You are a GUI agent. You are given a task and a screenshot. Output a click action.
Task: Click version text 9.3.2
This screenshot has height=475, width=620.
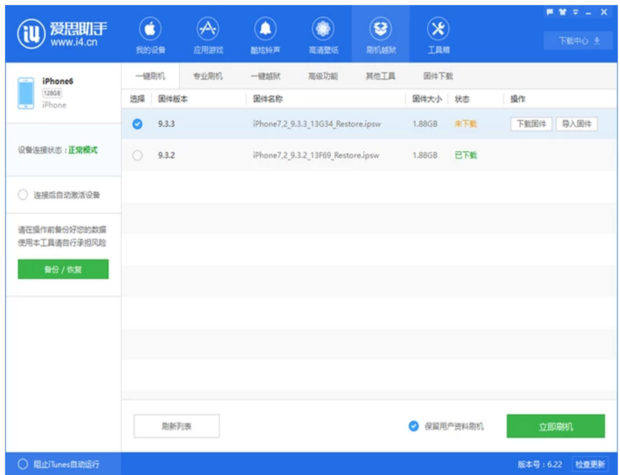point(166,155)
